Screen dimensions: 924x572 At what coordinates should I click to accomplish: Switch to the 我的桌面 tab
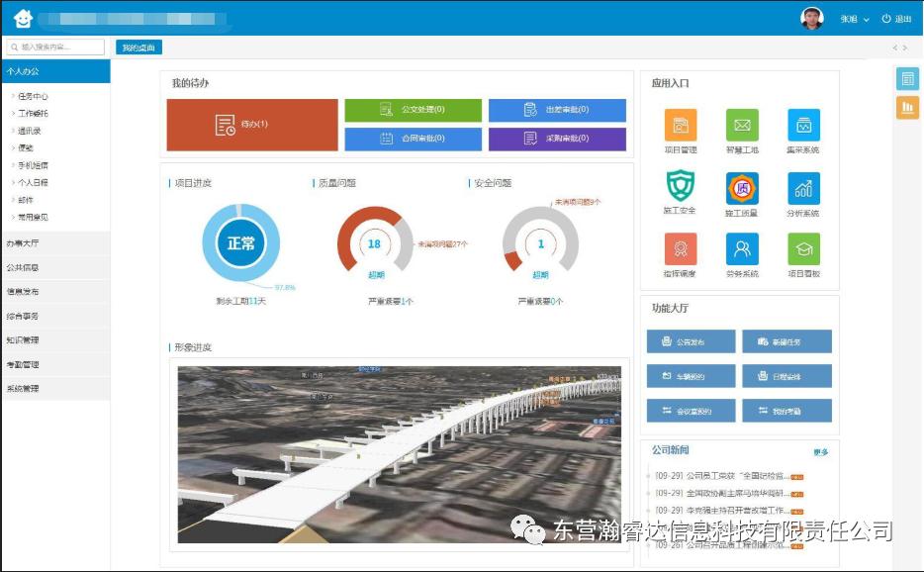click(139, 48)
